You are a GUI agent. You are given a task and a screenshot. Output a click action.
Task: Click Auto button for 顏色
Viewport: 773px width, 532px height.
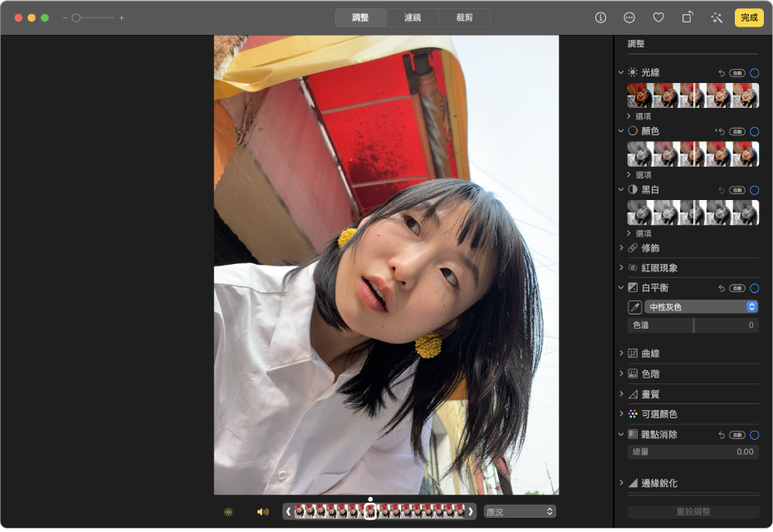pos(737,131)
